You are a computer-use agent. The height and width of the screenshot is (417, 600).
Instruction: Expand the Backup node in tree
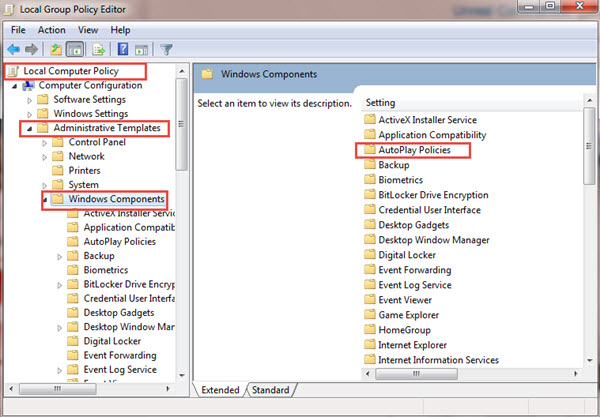(x=59, y=257)
